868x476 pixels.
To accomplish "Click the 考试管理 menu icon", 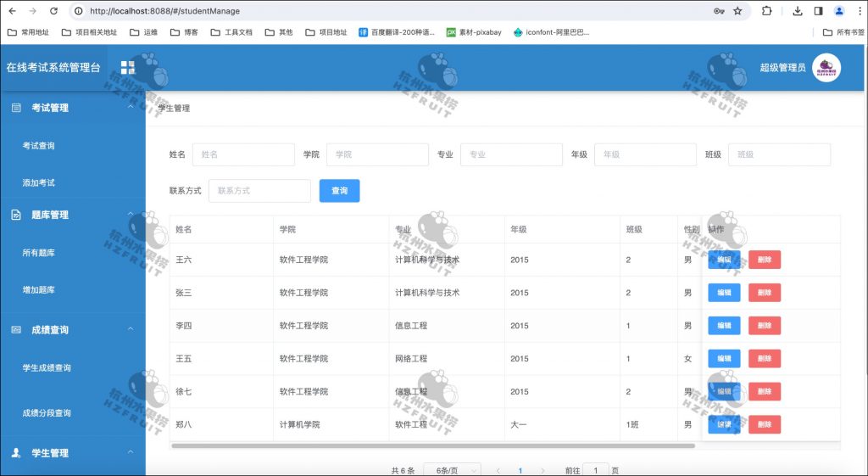I will 17,108.
